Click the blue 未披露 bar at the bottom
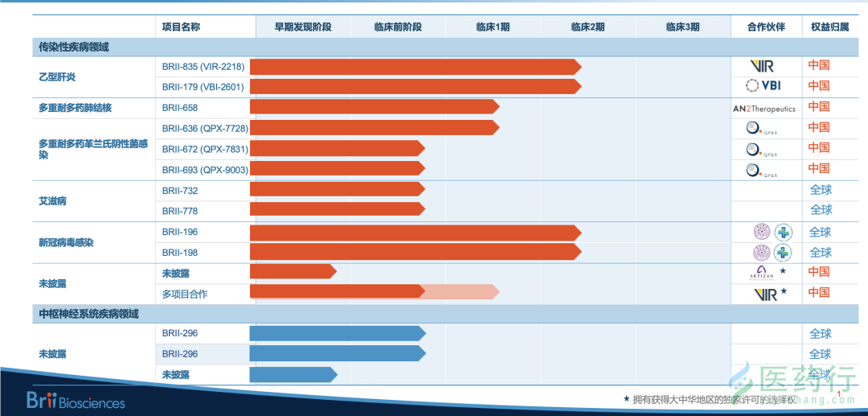 click(x=293, y=374)
